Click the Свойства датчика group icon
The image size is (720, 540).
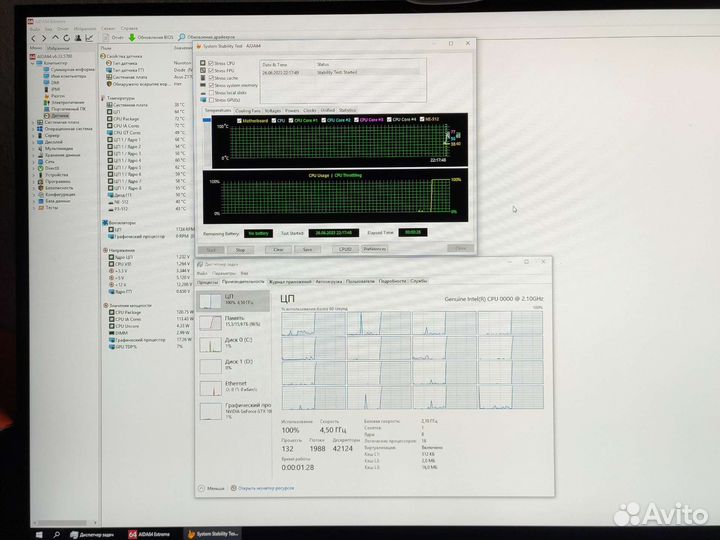(x=103, y=56)
